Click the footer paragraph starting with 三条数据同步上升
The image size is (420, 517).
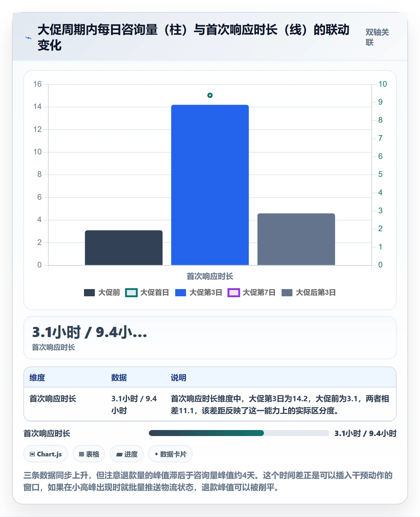(208, 481)
